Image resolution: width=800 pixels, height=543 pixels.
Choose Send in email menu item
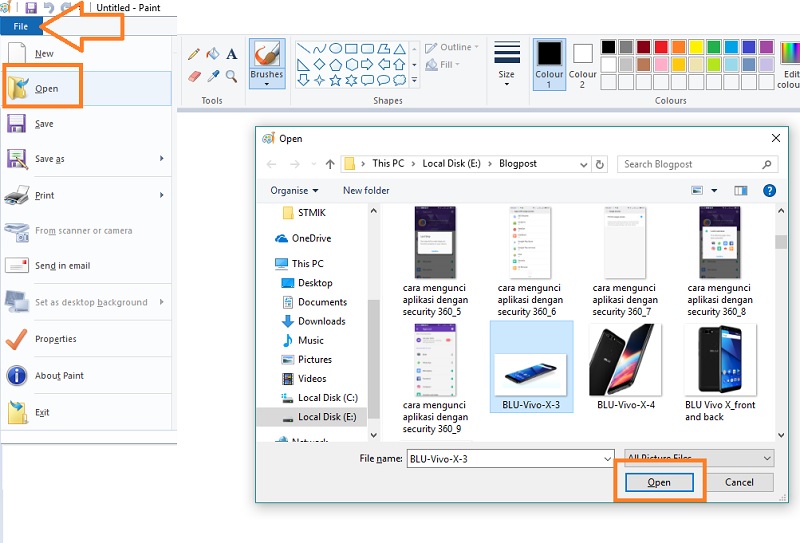(x=87, y=266)
